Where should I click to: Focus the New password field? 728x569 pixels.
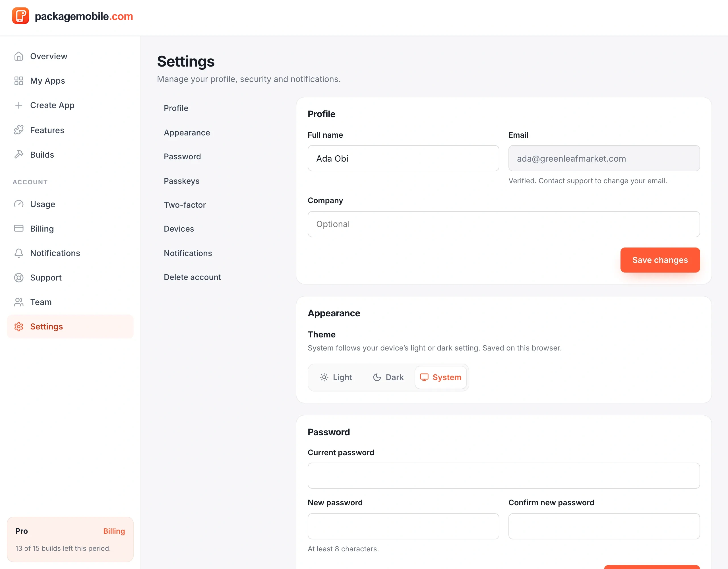[x=403, y=526]
